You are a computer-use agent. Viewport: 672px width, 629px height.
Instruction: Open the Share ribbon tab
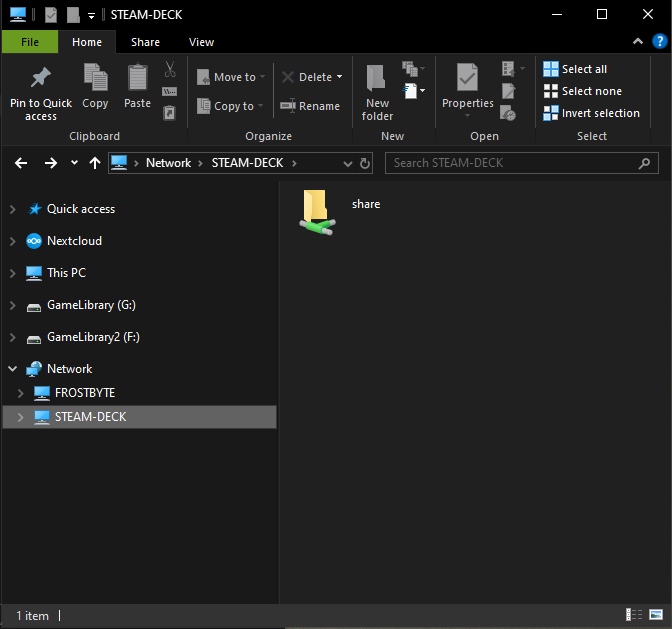tap(145, 42)
